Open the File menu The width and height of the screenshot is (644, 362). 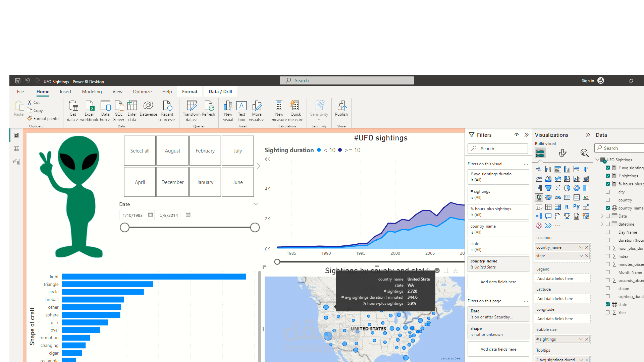(x=20, y=92)
